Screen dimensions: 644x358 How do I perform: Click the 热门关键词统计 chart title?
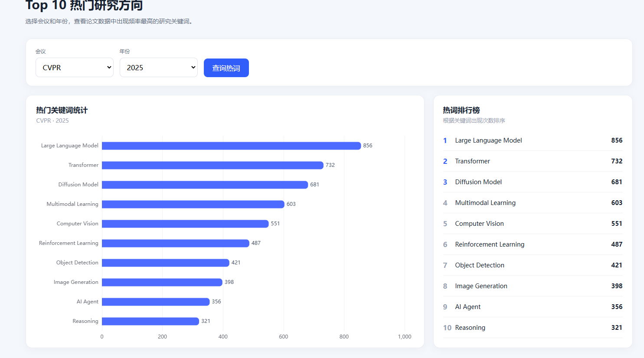coord(62,110)
